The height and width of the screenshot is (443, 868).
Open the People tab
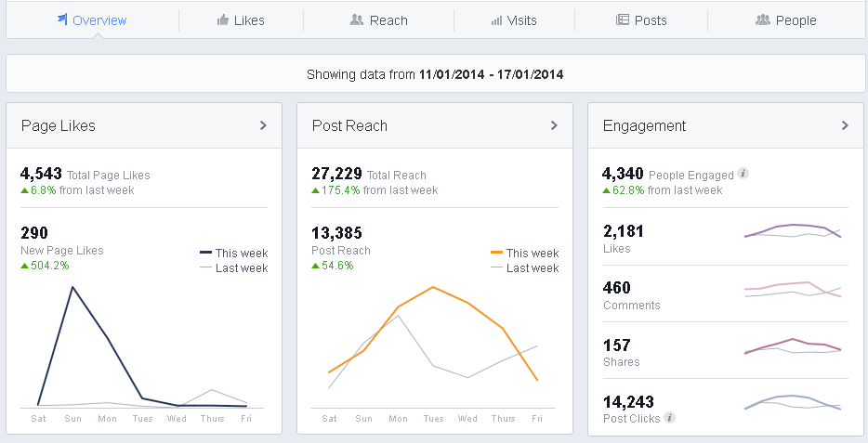click(786, 20)
